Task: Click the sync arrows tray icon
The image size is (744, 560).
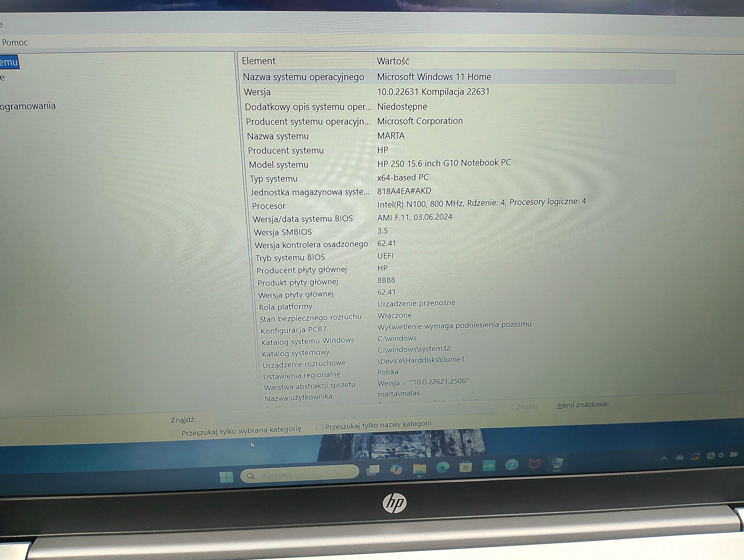Action: click(x=695, y=456)
